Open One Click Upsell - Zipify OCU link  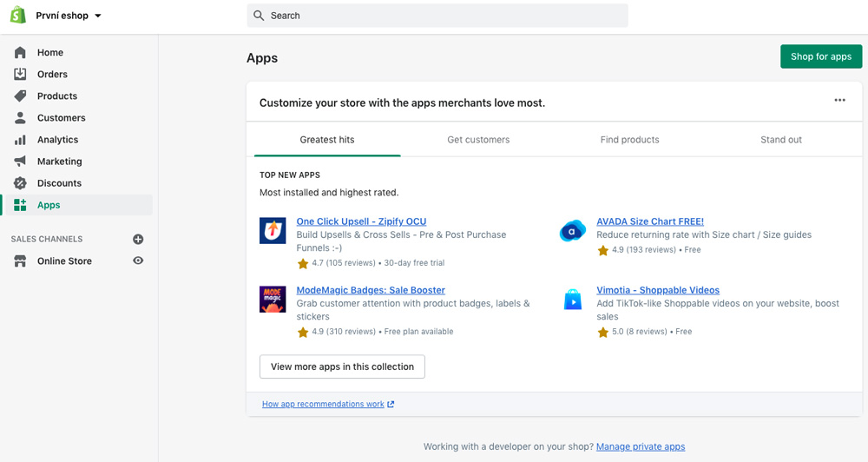click(x=361, y=221)
